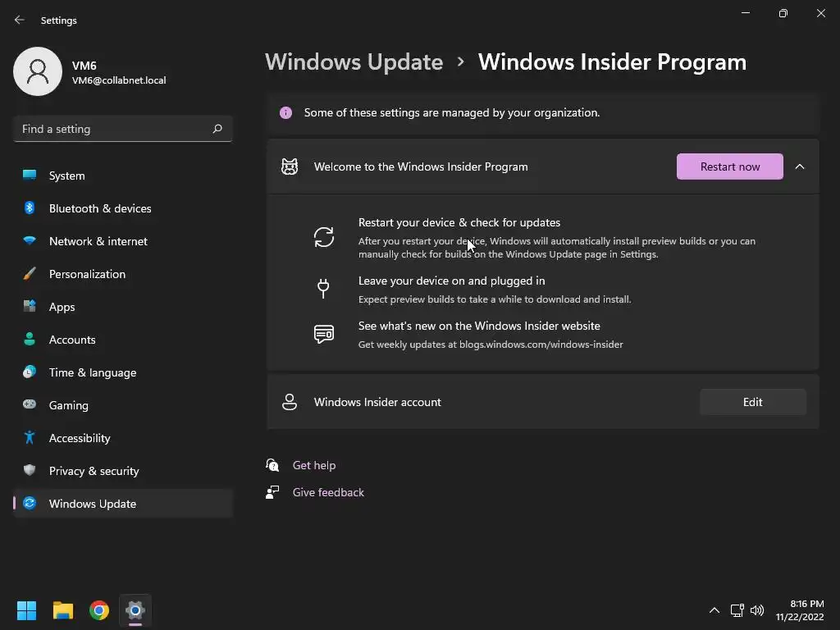
Task: Open File Explorer from the taskbar
Action: point(63,610)
